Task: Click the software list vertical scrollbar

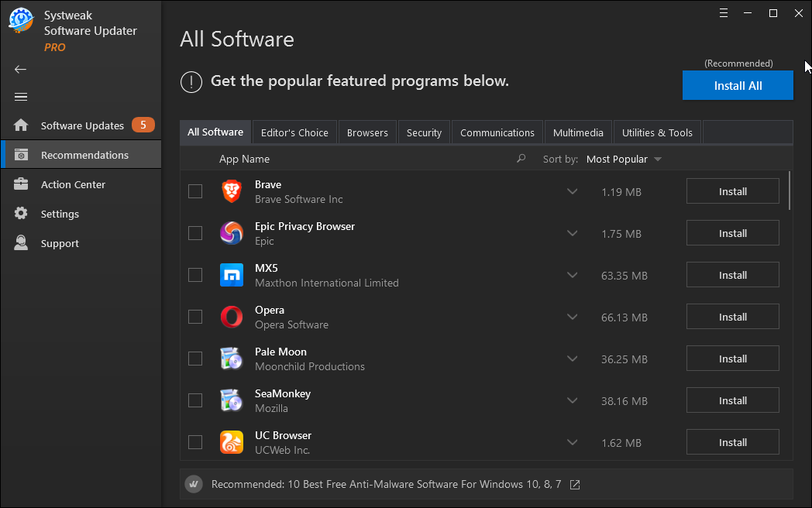Action: click(790, 190)
